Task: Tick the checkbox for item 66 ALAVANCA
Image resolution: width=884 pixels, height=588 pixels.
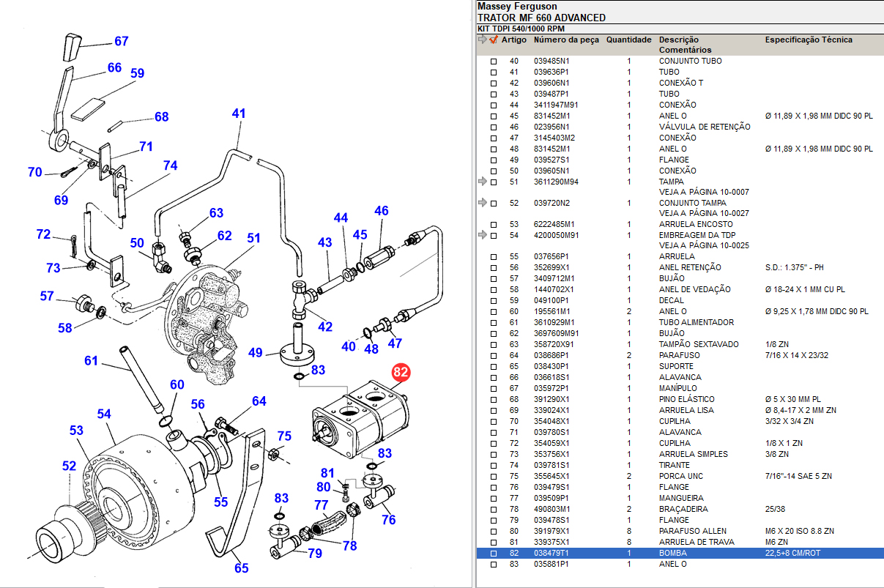Action: click(494, 378)
